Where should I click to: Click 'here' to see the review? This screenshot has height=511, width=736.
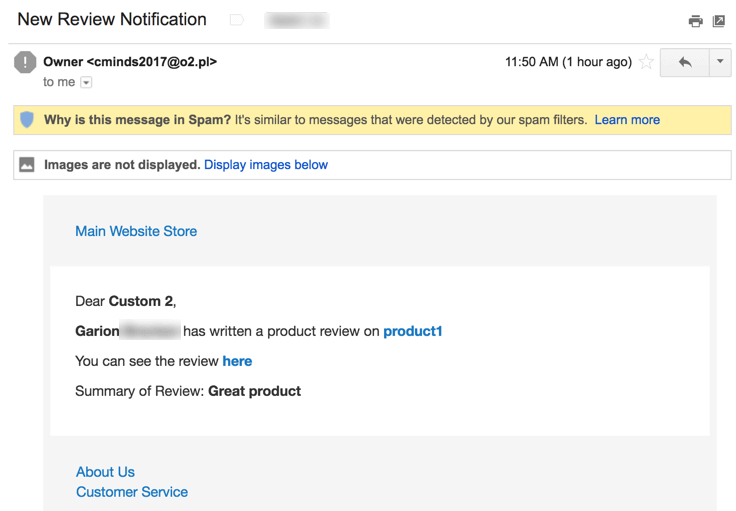(237, 361)
